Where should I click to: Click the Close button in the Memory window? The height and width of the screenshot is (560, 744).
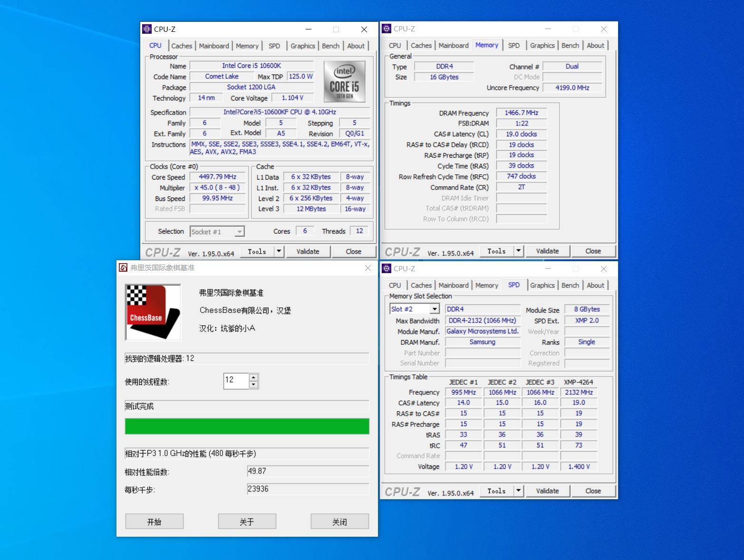(x=593, y=251)
